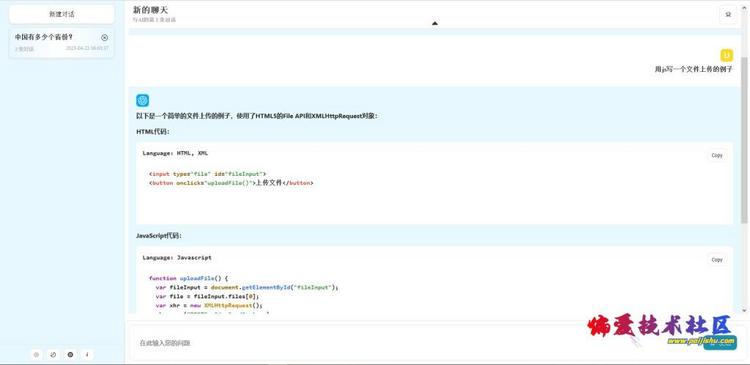Viewport: 750px width, 365px height.
Task: Click the 'HTML代码:' heading
Action: coord(153,132)
